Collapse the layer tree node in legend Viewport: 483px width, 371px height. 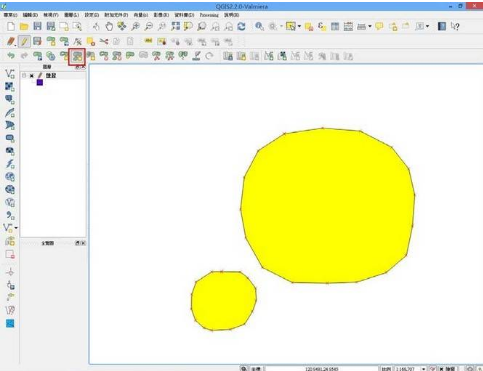tap(24, 76)
